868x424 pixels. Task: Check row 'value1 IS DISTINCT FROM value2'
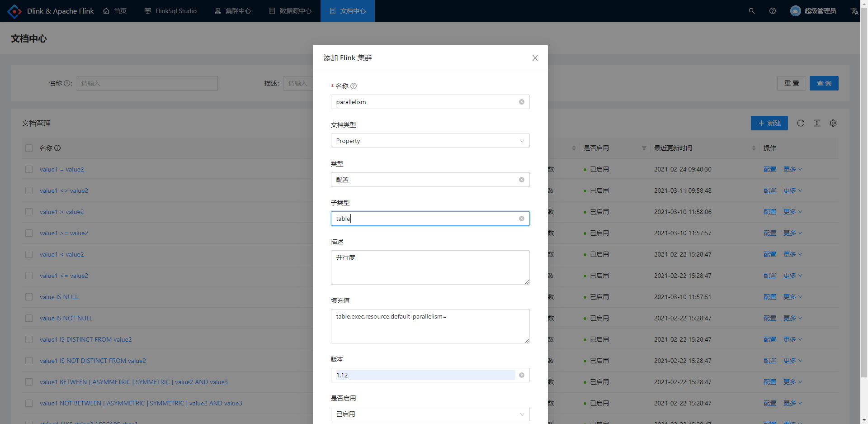(29, 339)
